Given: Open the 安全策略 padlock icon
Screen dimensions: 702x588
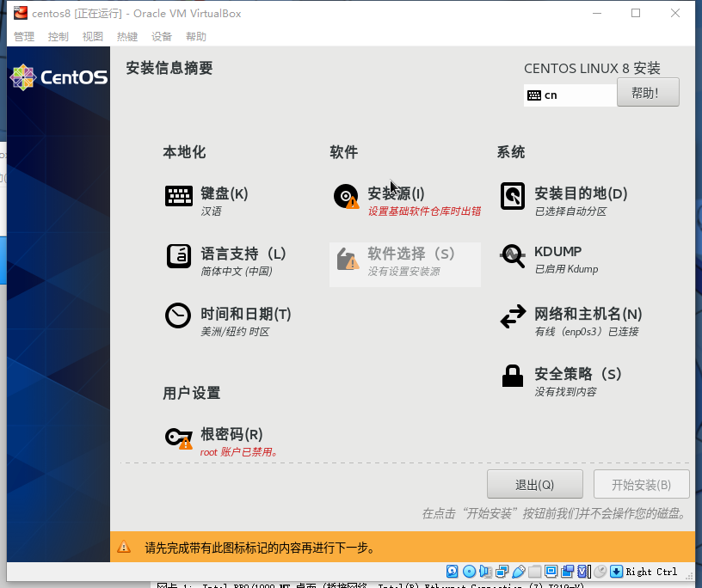Looking at the screenshot, I should (x=513, y=376).
